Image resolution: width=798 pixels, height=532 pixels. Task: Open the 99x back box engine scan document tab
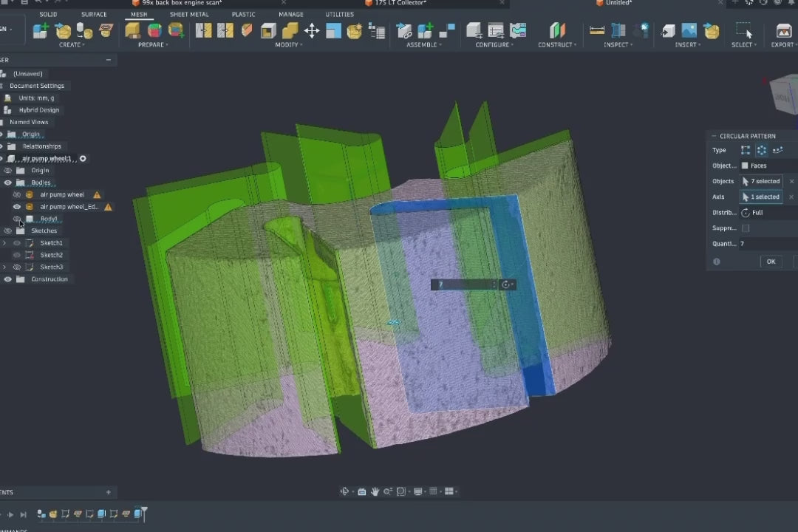tap(182, 3)
